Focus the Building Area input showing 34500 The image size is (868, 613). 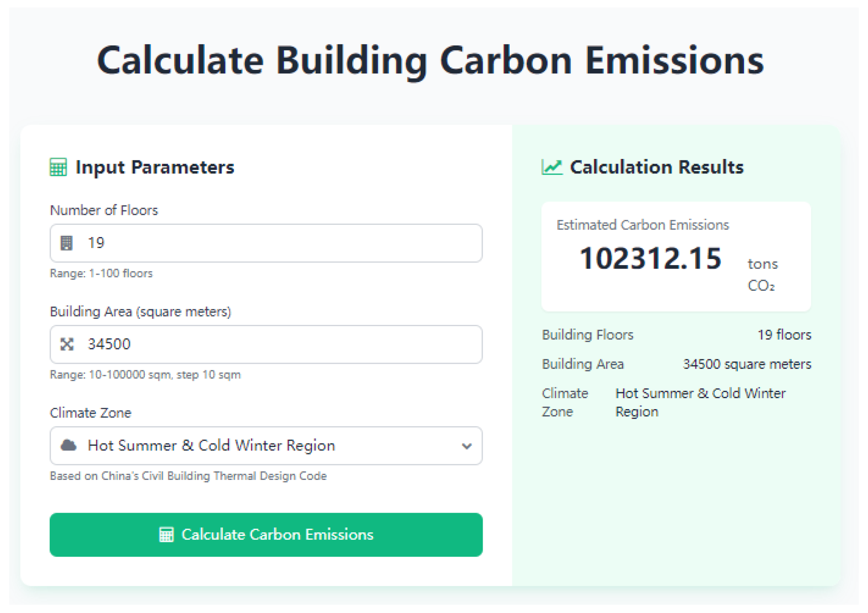[x=279, y=344]
